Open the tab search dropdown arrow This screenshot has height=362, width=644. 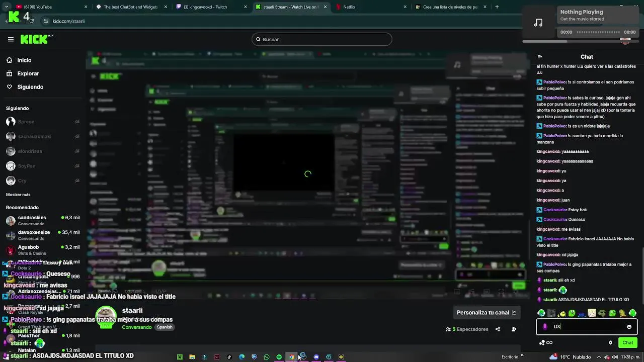click(x=7, y=7)
